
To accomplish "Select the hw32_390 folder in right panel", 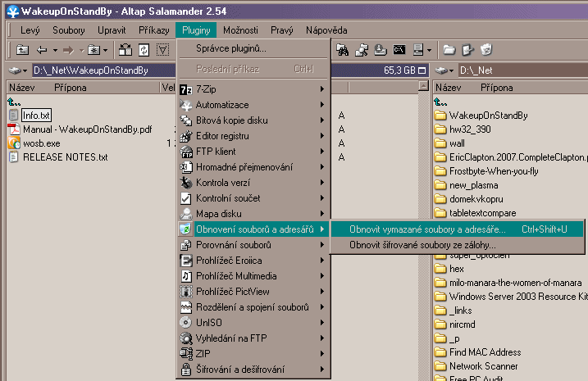I will [470, 129].
